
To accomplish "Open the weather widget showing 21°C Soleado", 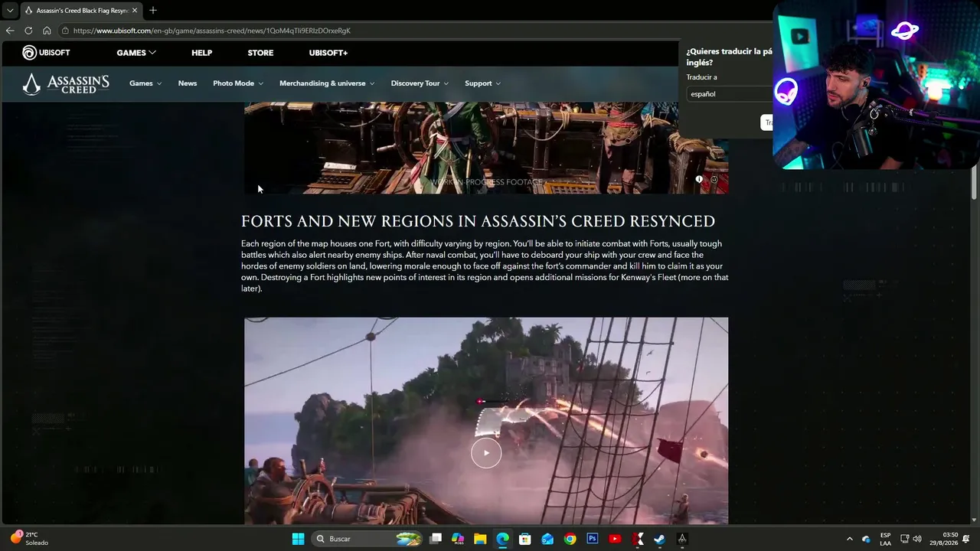I will click(30, 539).
